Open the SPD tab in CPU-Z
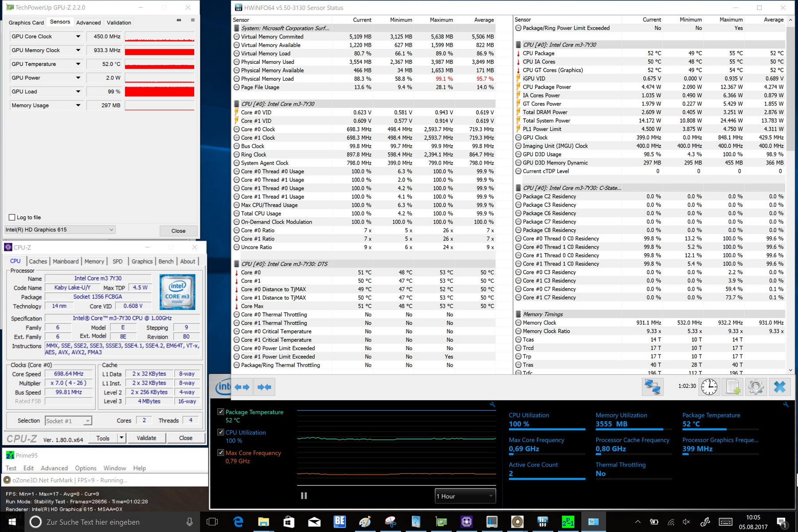 [117, 261]
